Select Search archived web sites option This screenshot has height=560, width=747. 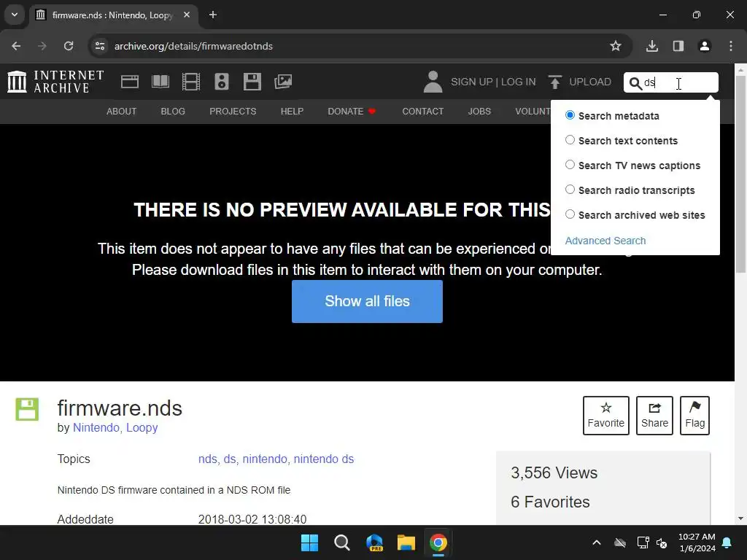click(570, 214)
